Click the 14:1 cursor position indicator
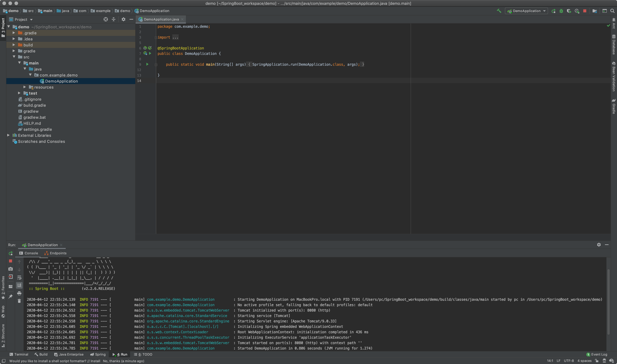Screen dimensions: 617x364 coord(550,361)
